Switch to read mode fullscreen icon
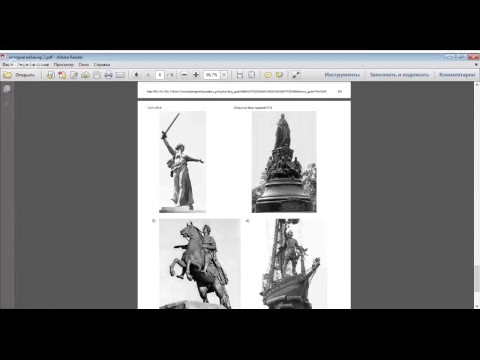 (x=296, y=75)
